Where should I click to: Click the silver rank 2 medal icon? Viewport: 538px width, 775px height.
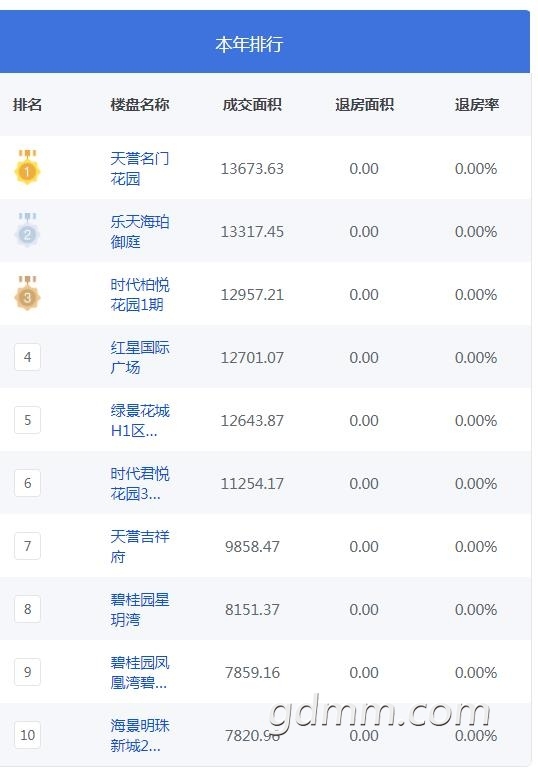[27, 230]
